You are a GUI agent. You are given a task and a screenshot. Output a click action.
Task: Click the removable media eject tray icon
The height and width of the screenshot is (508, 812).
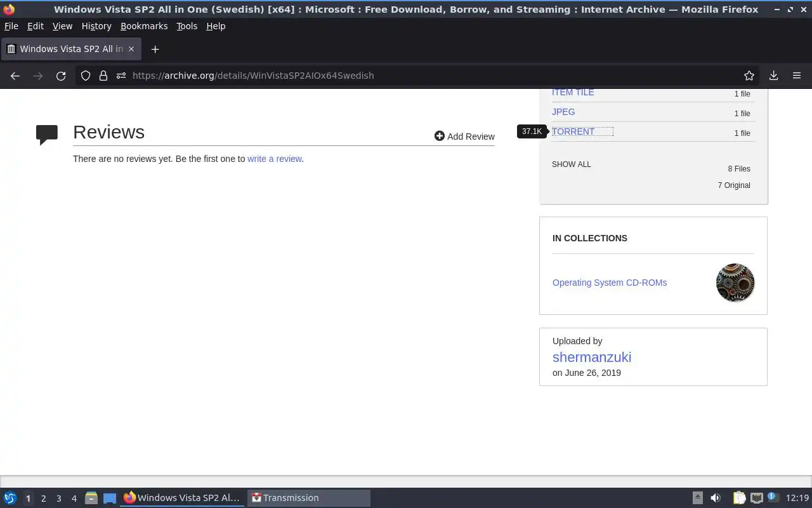click(697, 498)
